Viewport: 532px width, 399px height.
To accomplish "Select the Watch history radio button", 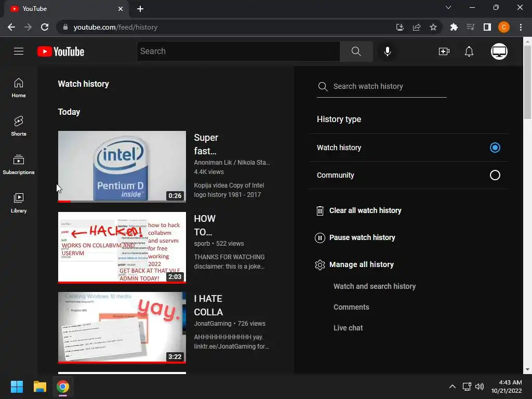I will [x=495, y=148].
